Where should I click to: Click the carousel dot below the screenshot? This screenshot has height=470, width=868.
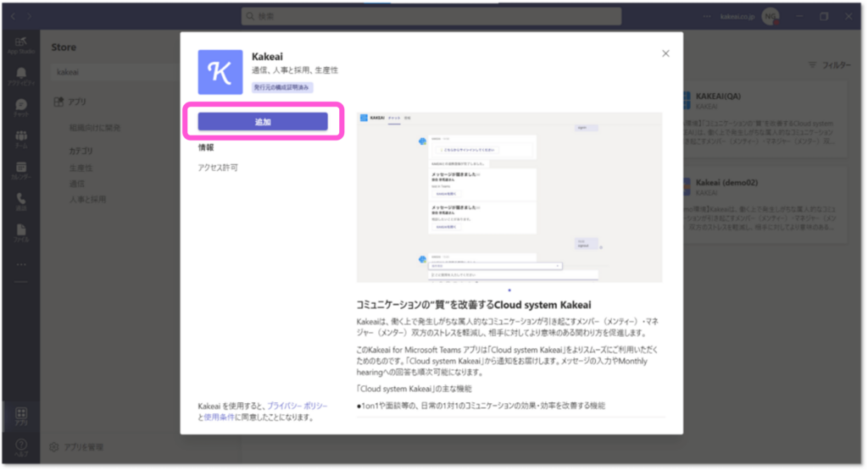[509, 290]
